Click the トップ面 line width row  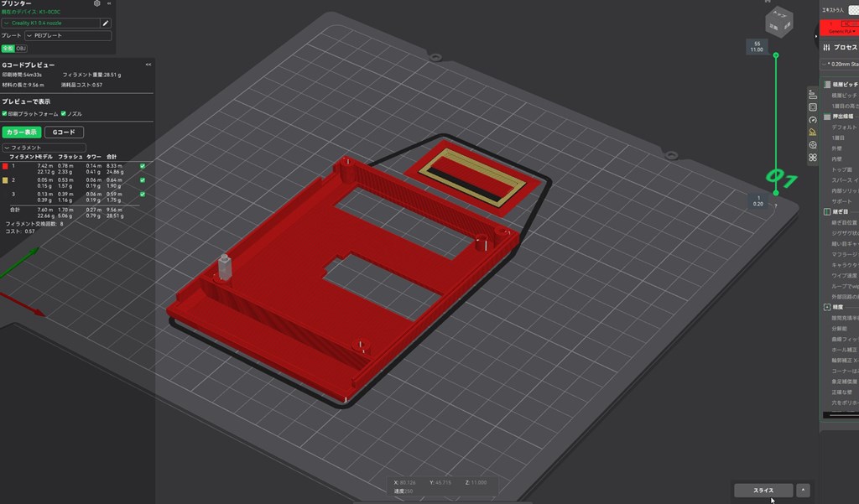click(844, 170)
